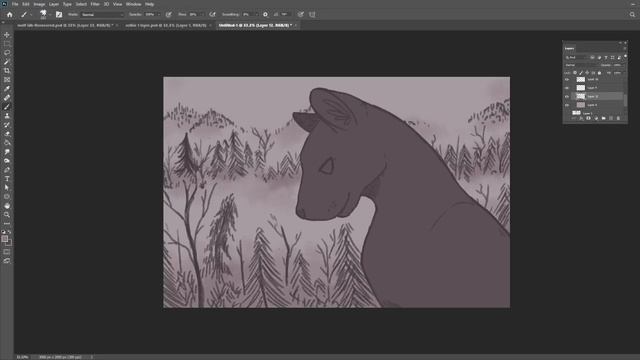
Task: Select the Pen tool
Action: click(7, 170)
